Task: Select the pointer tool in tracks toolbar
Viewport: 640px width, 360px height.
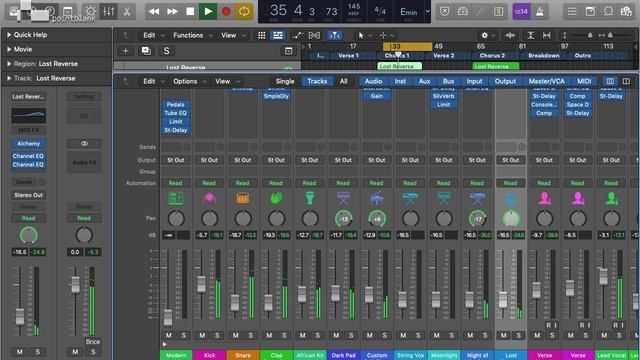Action: coord(361,36)
